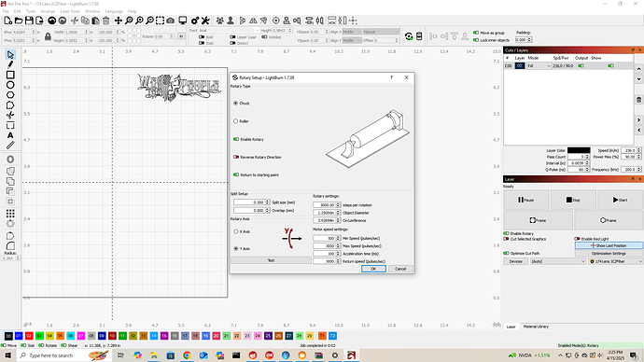Pick the red 02 color swatch
The height and width of the screenshot is (362, 644).
(x=29, y=336)
